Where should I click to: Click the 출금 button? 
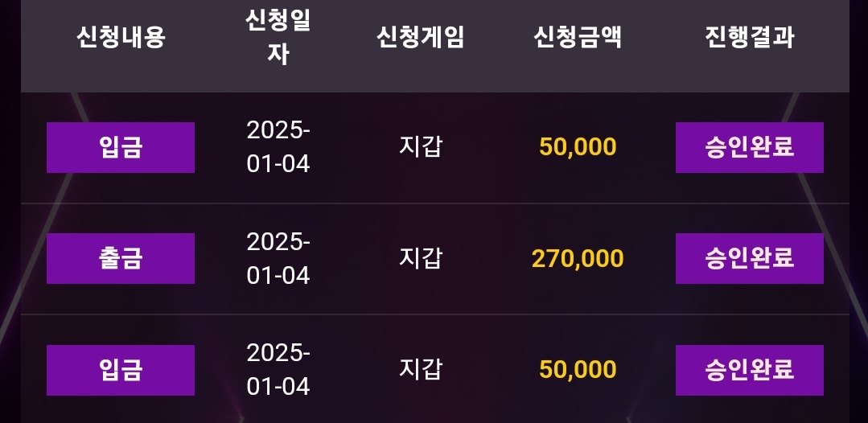[121, 258]
